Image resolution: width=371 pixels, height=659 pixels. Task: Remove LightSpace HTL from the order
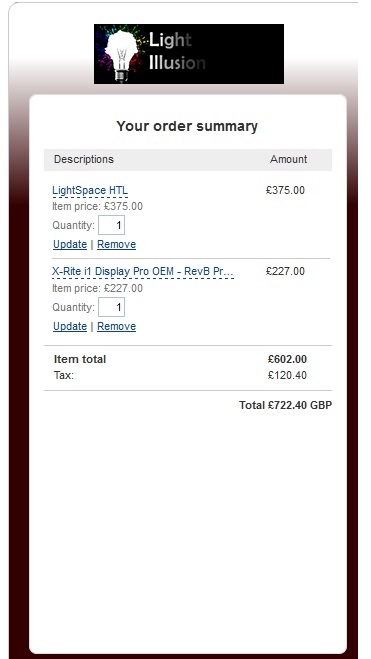click(x=116, y=244)
